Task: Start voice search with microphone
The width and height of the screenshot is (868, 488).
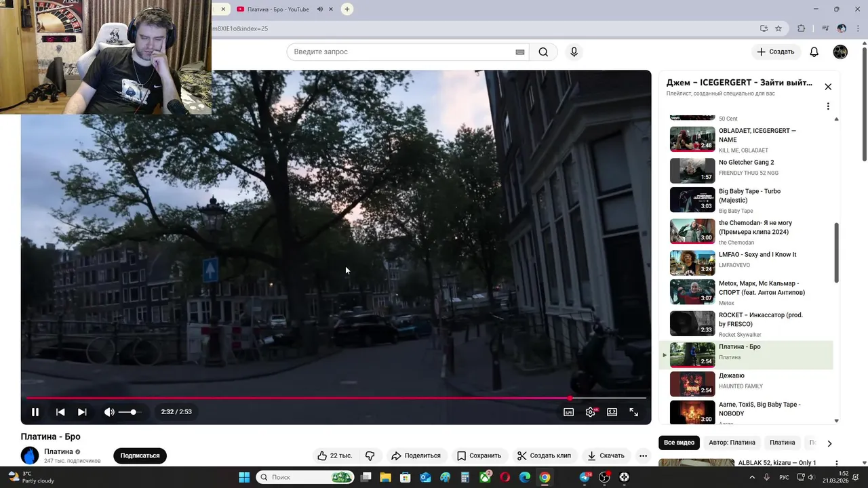Action: click(574, 52)
